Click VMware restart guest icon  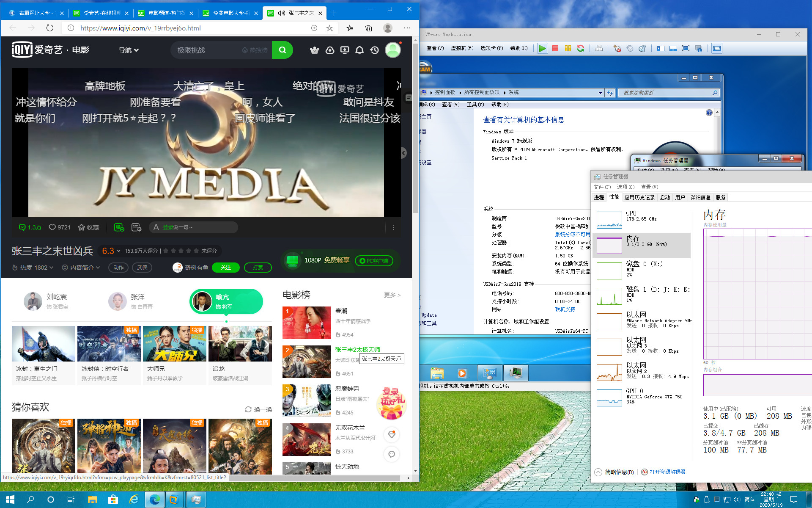tap(581, 48)
